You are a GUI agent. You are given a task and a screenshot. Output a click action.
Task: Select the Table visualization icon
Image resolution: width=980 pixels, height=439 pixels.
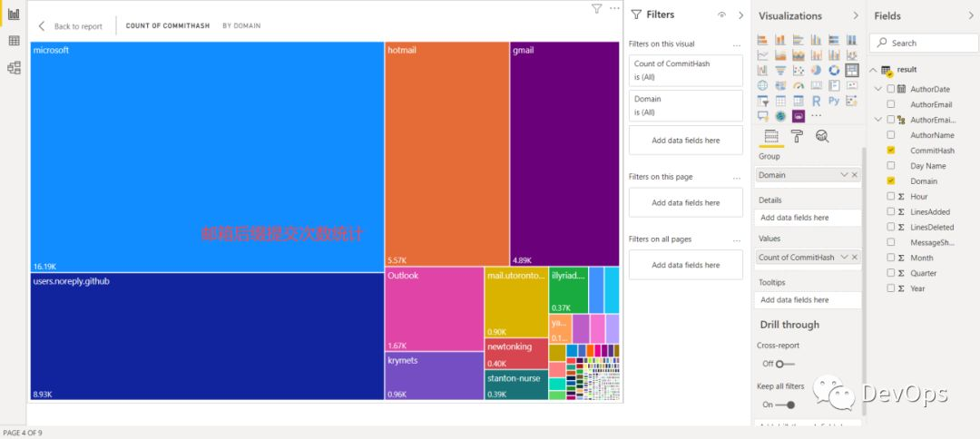(x=780, y=101)
